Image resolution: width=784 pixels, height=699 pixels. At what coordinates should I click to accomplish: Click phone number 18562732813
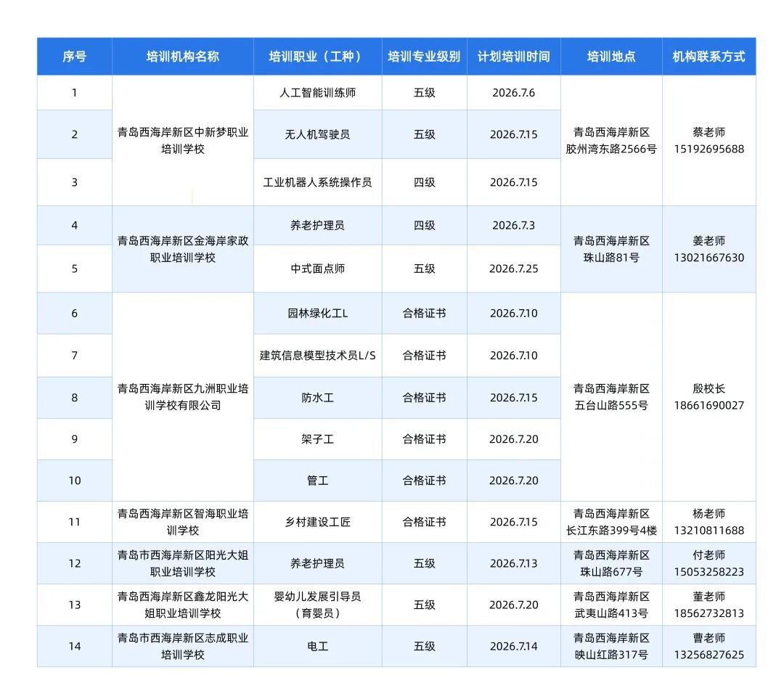pos(709,613)
